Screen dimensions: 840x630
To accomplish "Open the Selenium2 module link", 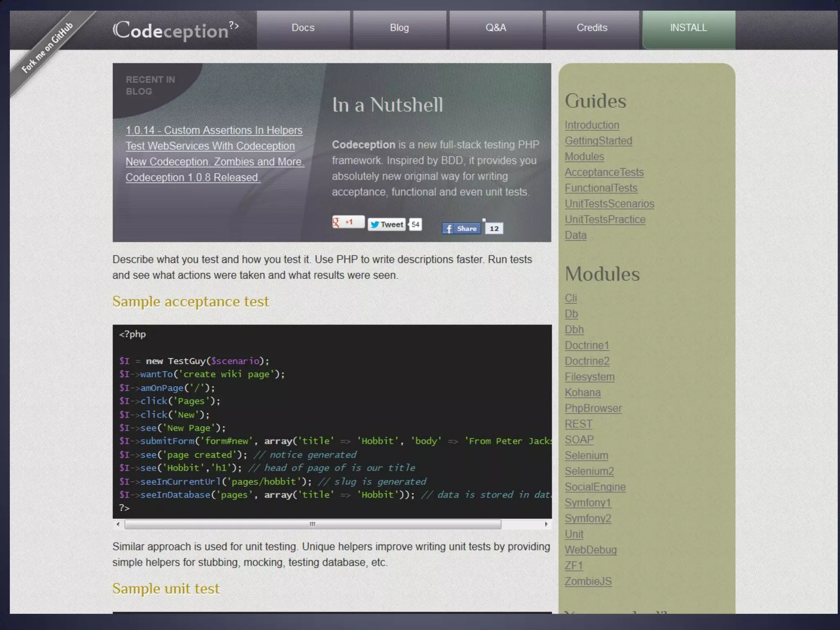I will [x=589, y=471].
